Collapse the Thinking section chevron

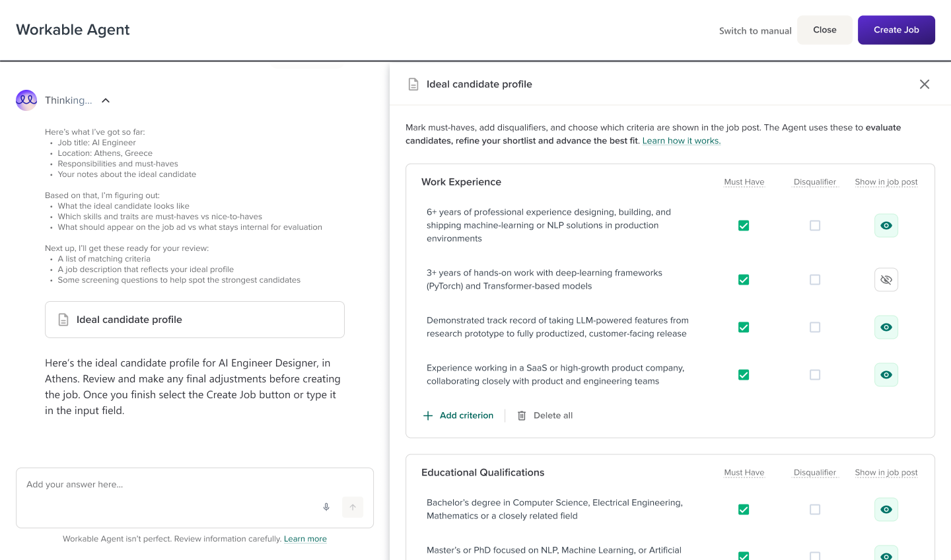point(106,100)
